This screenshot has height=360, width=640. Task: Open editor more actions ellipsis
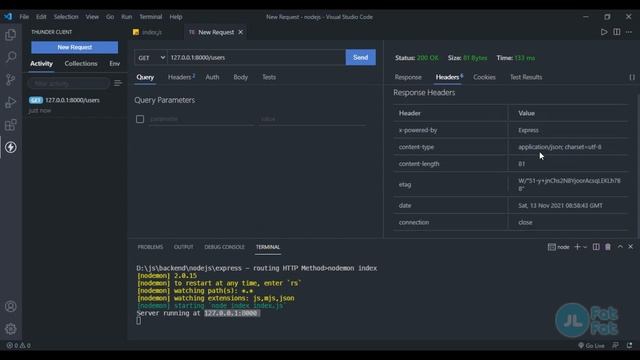629,32
